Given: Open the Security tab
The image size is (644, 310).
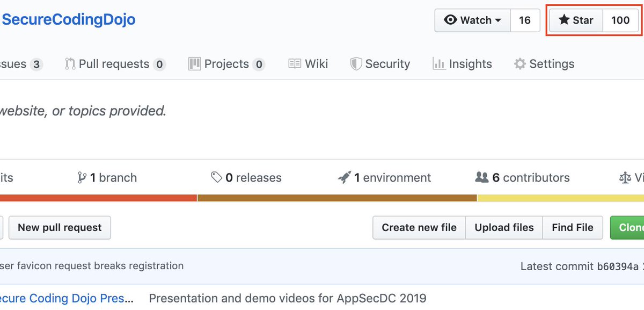Looking at the screenshot, I should [380, 64].
